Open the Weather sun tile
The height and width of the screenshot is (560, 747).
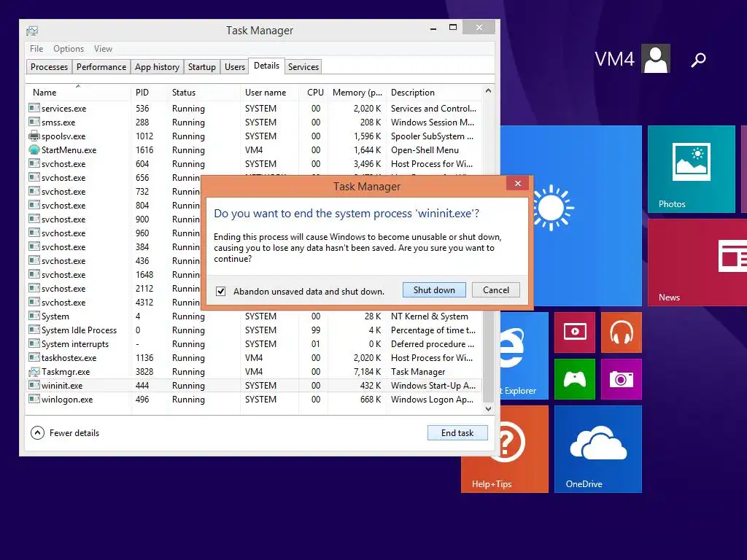[x=570, y=216]
